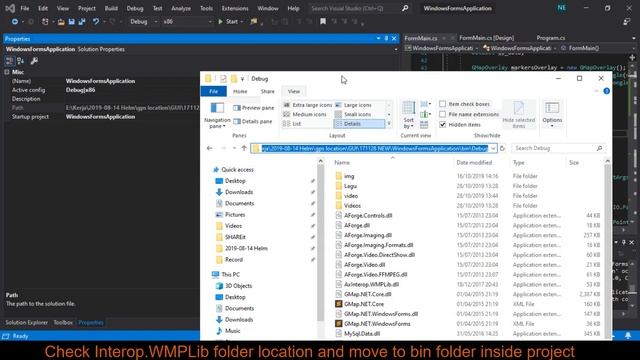Click the Live Share icon at Visual Studio top right
Image resolution: width=640 pixels, height=360 pixels.
627,22
